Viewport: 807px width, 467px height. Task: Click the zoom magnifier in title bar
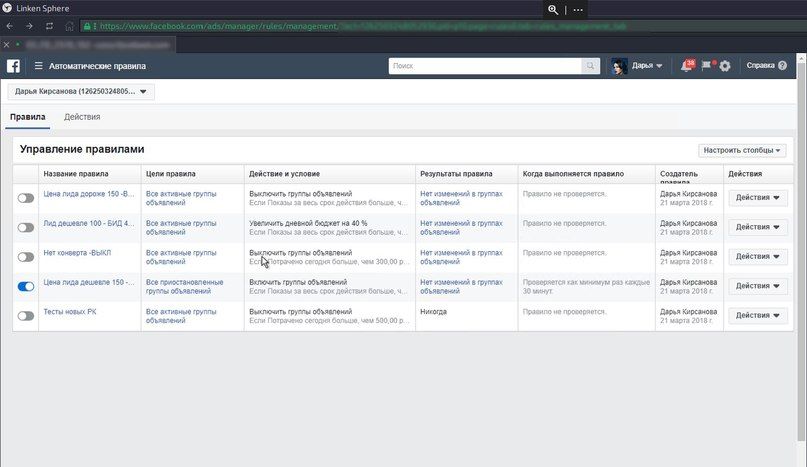click(553, 10)
